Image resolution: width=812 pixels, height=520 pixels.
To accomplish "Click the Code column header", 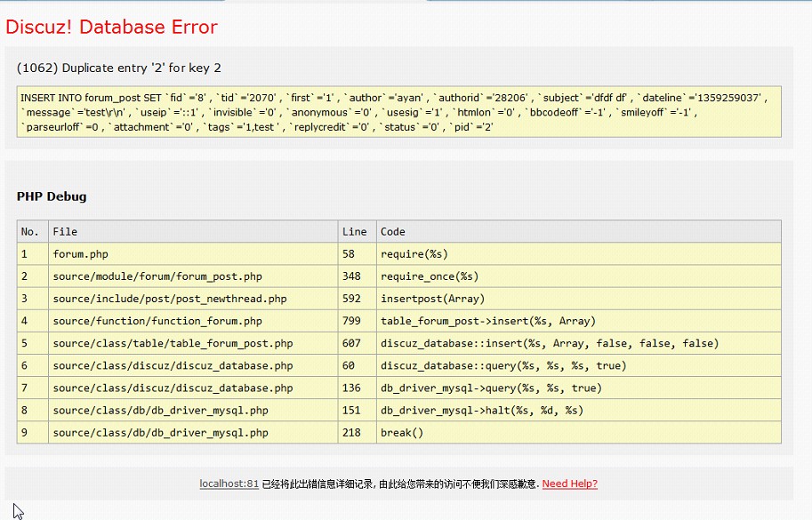I will 579,231.
